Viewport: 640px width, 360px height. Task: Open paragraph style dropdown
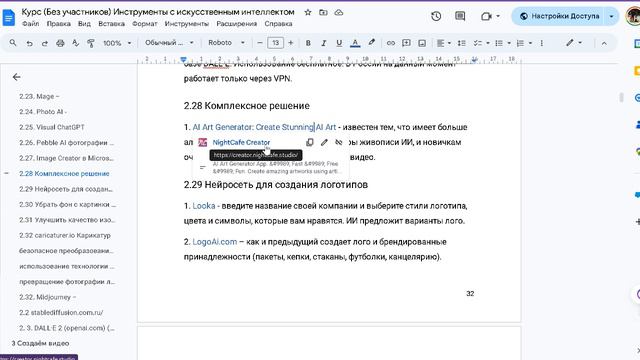(x=169, y=43)
